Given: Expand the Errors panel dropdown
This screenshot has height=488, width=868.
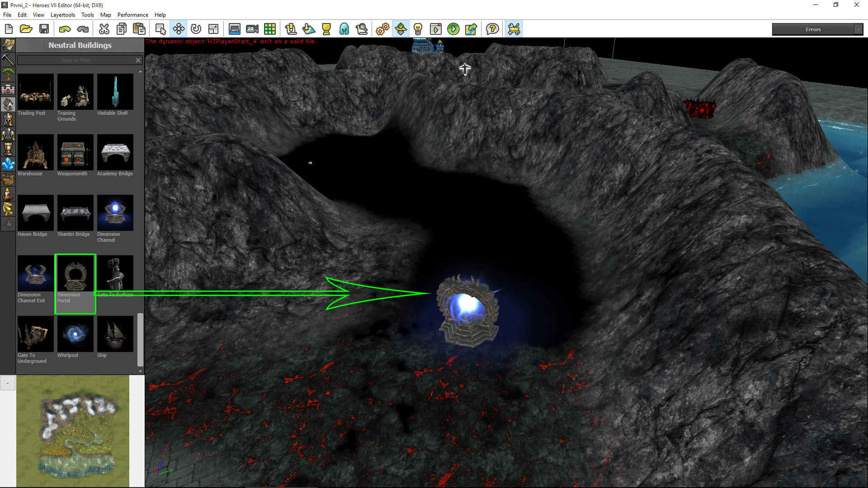Looking at the screenshot, I should (859, 29).
